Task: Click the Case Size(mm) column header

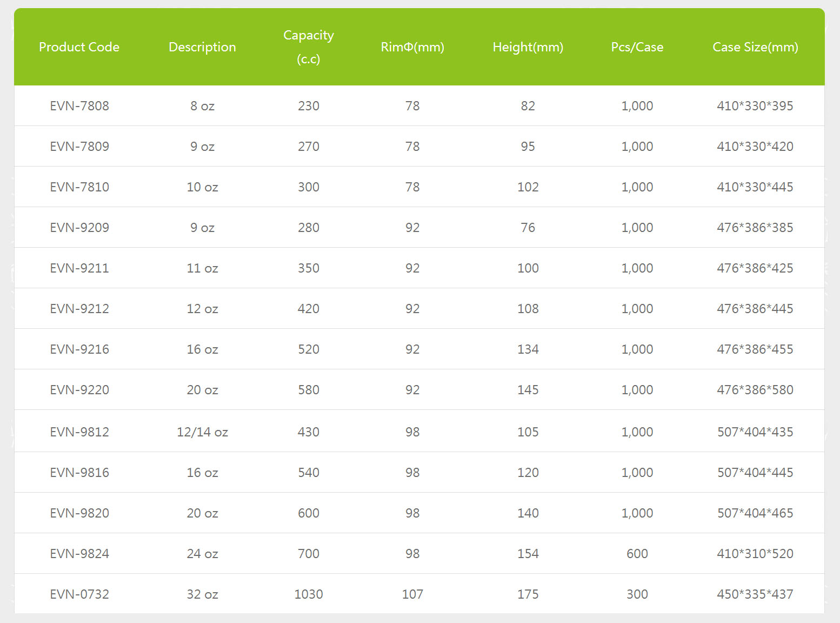Action: tap(755, 47)
